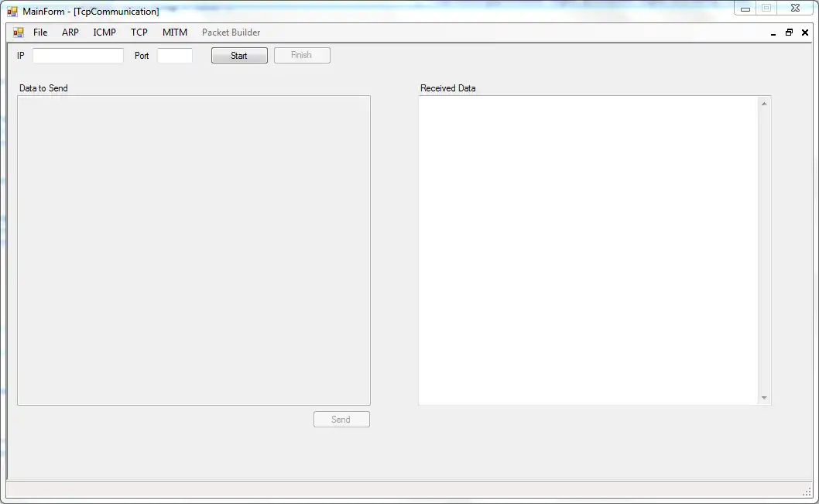Click the status bar resize grip
819x504 pixels.
pyautogui.click(x=807, y=492)
